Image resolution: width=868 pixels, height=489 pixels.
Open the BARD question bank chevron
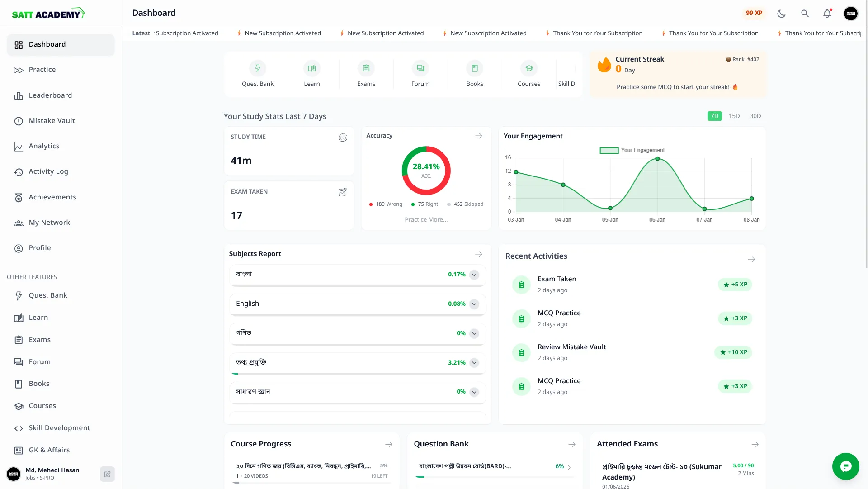tap(569, 467)
